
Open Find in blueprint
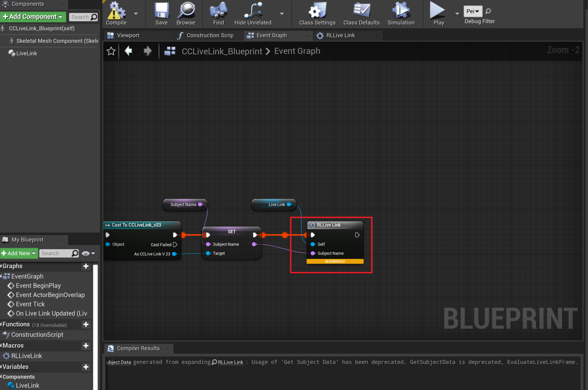tap(218, 14)
